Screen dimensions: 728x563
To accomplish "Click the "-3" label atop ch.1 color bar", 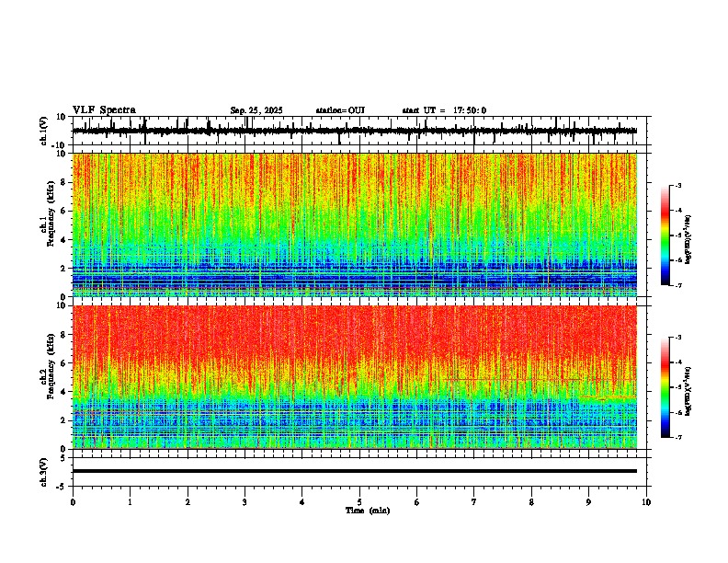I will tap(677, 185).
